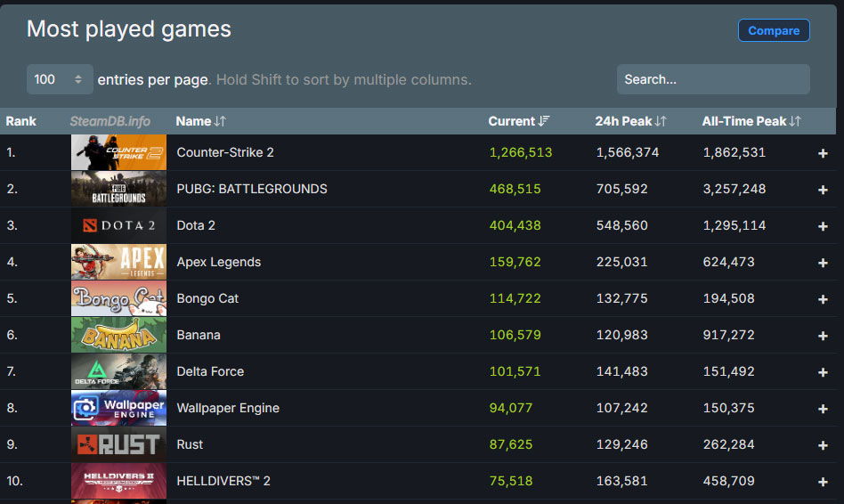This screenshot has width=844, height=504.
Task: Click the plus icon in the PUBG row
Action: click(823, 190)
